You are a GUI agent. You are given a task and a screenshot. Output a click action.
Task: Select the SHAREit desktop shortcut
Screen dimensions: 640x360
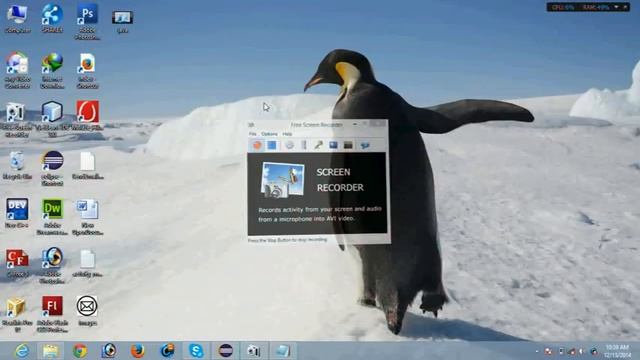tap(52, 19)
